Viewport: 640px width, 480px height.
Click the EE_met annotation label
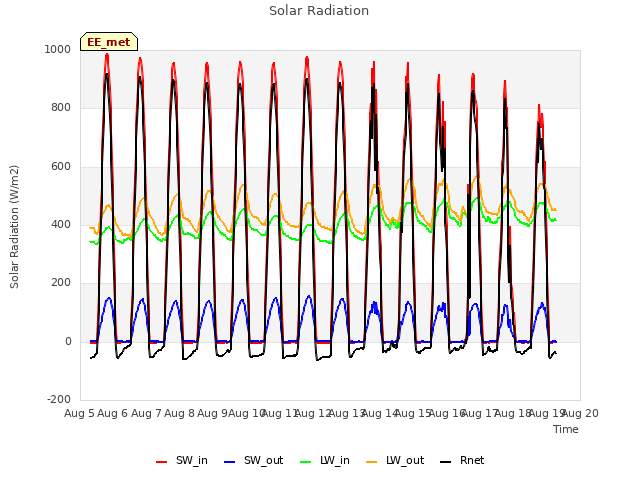[x=109, y=42]
